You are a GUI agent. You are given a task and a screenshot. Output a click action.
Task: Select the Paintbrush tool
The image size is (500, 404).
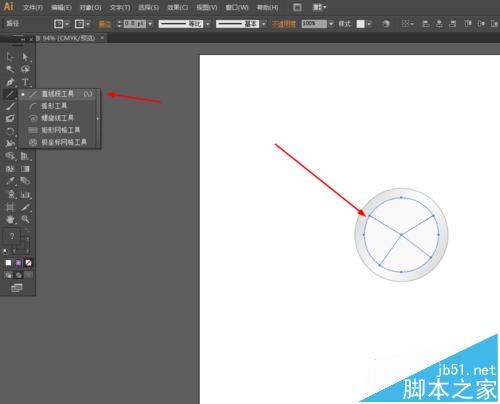10,107
